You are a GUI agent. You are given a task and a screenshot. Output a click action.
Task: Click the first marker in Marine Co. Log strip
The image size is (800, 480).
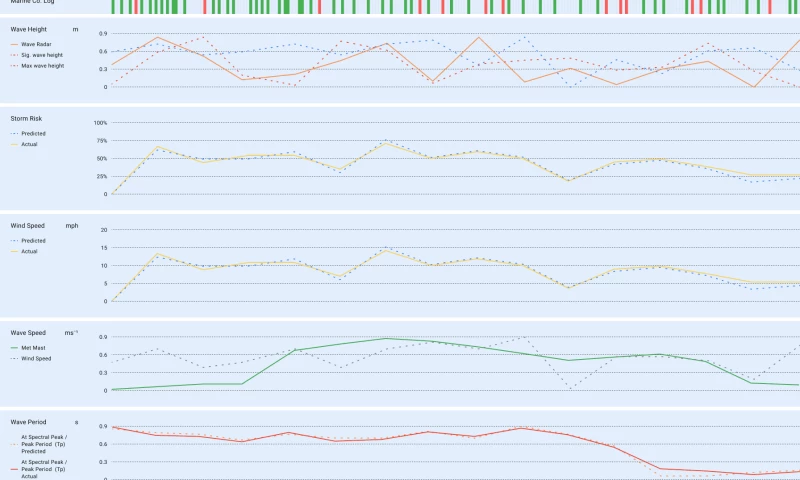click(113, 6)
